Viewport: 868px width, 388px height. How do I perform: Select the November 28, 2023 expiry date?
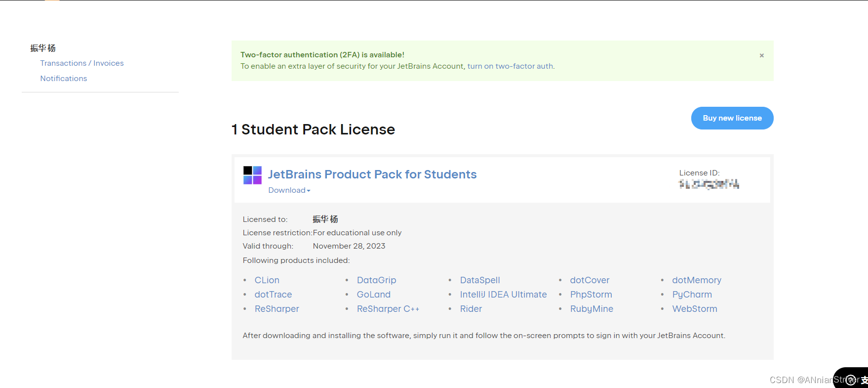349,246
